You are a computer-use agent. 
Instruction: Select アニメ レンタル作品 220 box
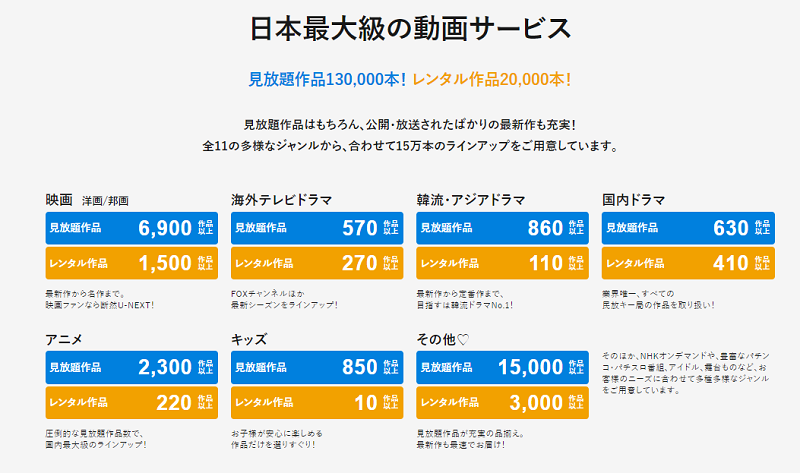[132, 403]
